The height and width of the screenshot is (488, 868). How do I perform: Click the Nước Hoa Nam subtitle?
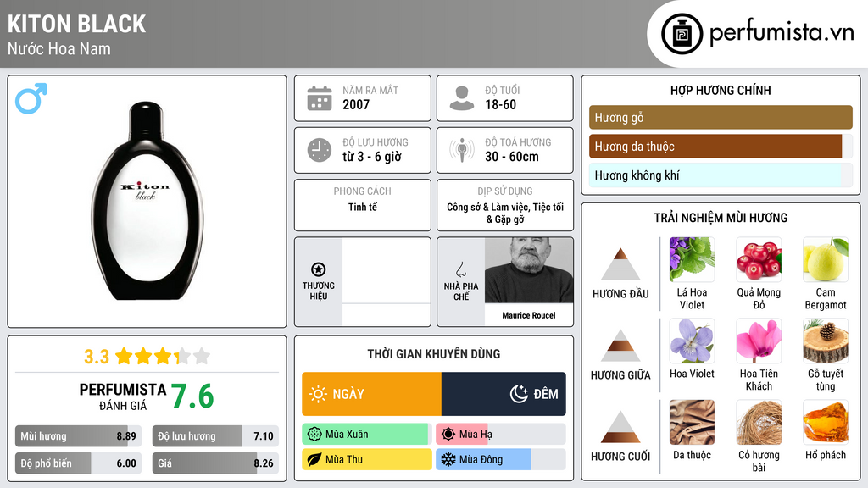click(59, 49)
